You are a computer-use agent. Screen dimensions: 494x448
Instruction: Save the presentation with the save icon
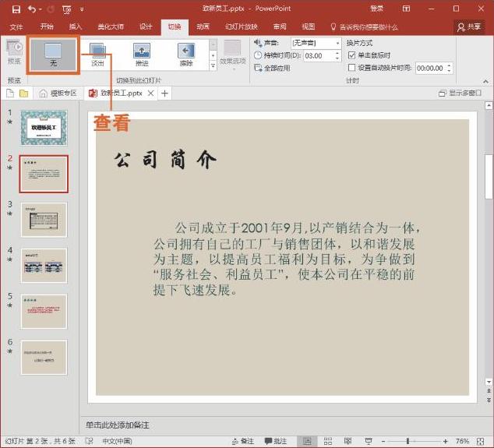point(16,9)
